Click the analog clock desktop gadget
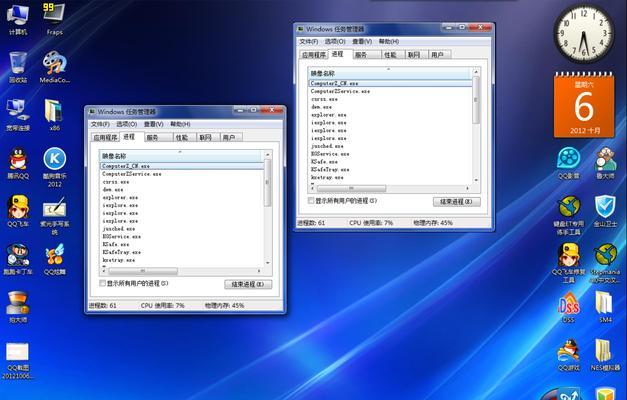 pyautogui.click(x=584, y=33)
